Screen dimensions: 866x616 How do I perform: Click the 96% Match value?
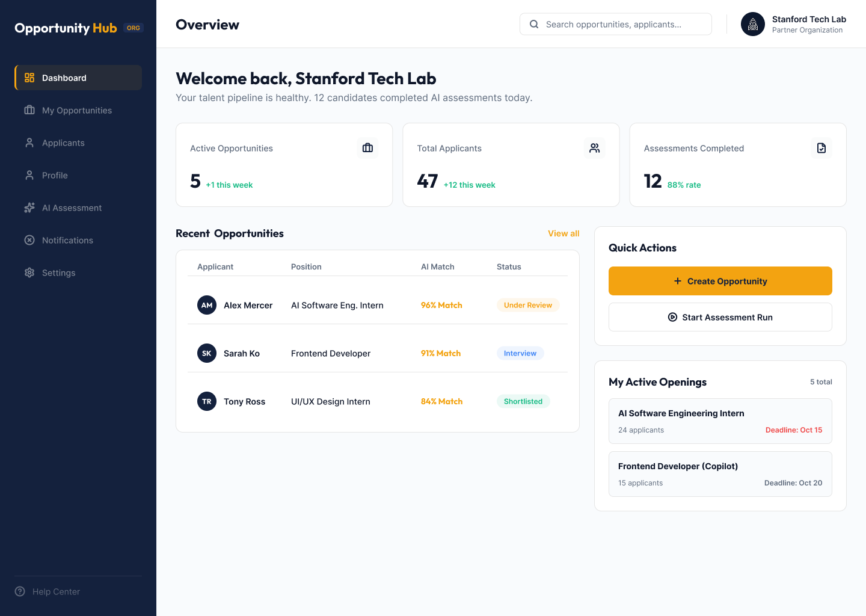pyautogui.click(x=441, y=305)
